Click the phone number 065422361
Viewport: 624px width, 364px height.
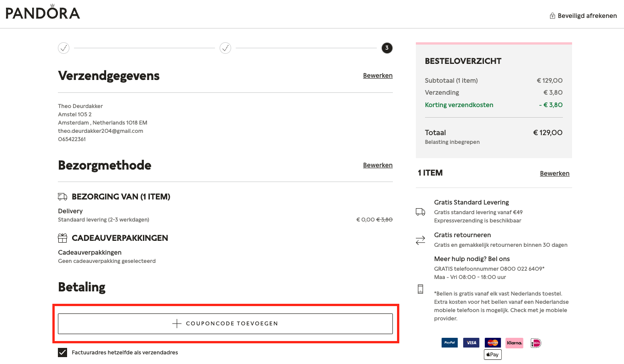click(72, 139)
